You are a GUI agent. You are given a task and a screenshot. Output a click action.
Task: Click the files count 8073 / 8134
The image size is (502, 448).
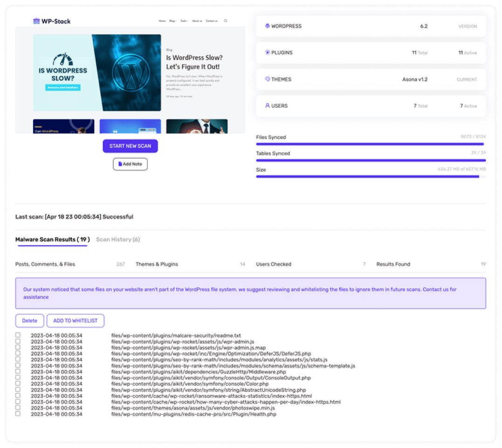(473, 137)
